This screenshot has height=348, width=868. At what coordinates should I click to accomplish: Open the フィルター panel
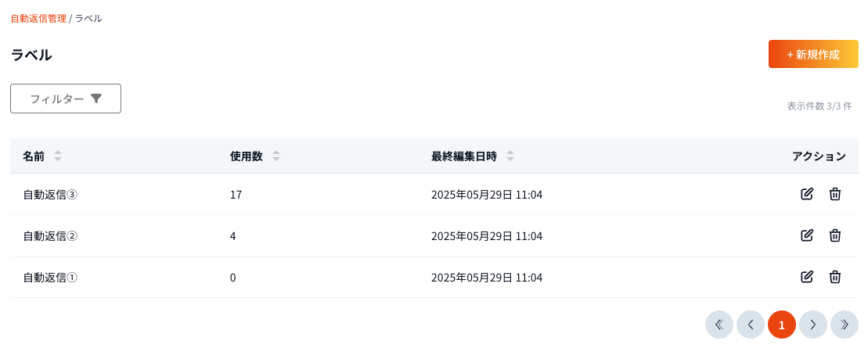point(66,99)
